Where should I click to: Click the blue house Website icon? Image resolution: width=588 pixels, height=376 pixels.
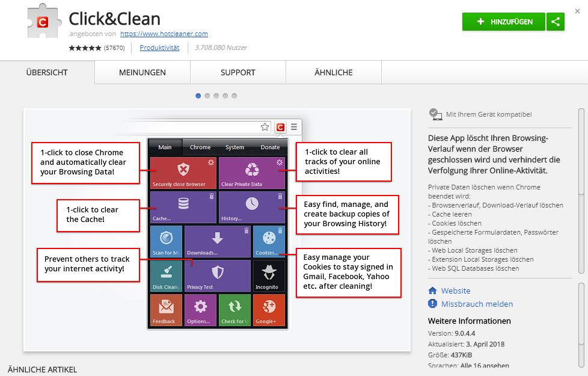click(x=432, y=291)
